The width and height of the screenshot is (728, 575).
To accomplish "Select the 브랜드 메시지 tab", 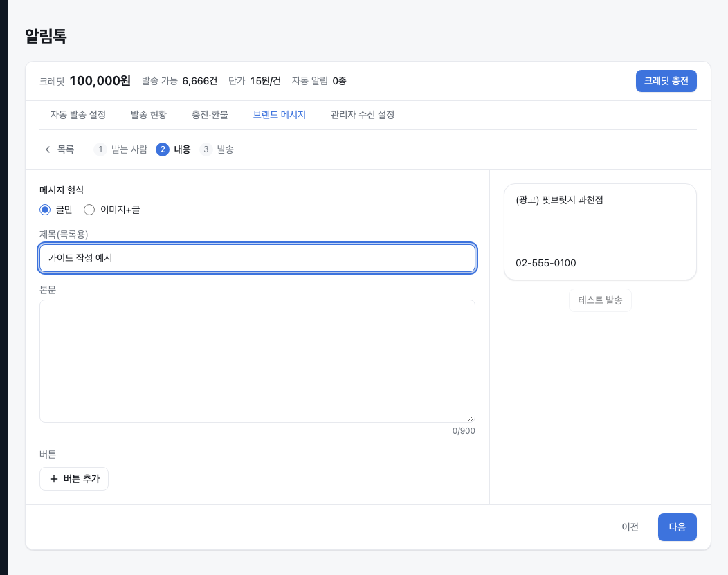I will point(279,115).
